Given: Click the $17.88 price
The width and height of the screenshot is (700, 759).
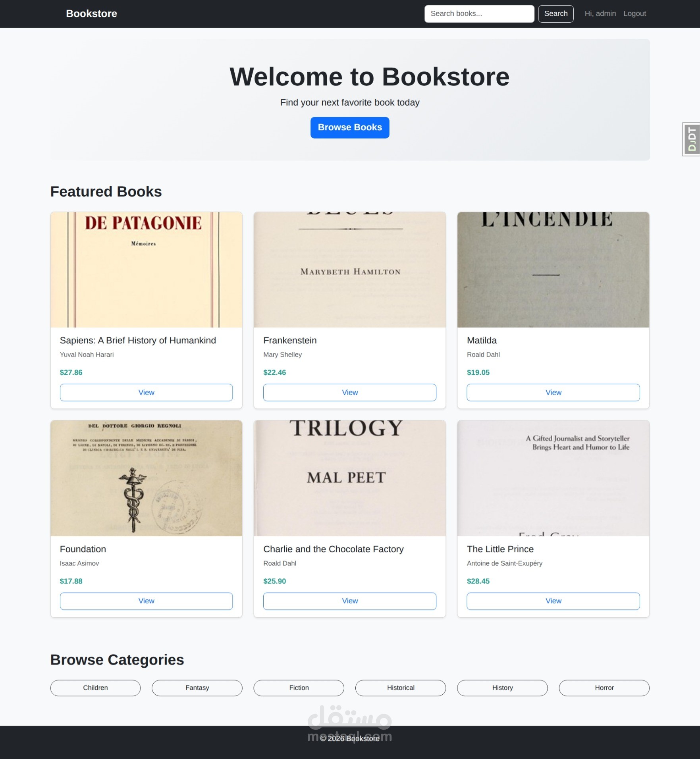Looking at the screenshot, I should [x=71, y=581].
